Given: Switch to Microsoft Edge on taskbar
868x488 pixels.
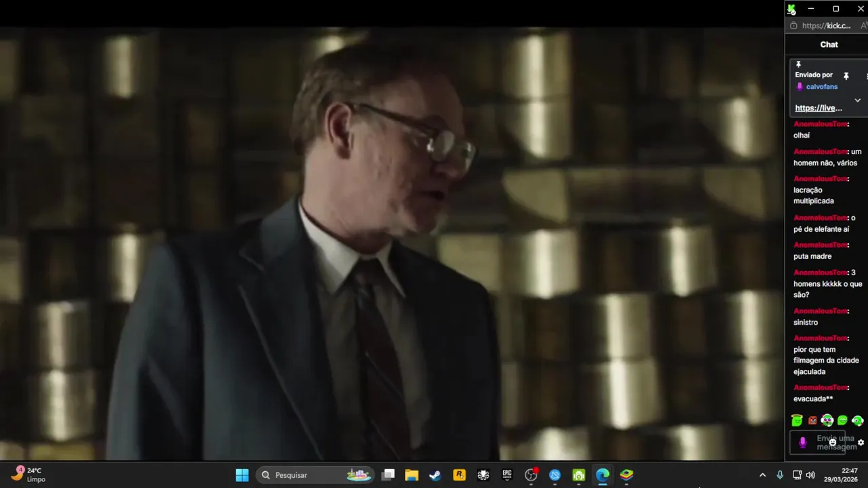Looking at the screenshot, I should [x=603, y=475].
